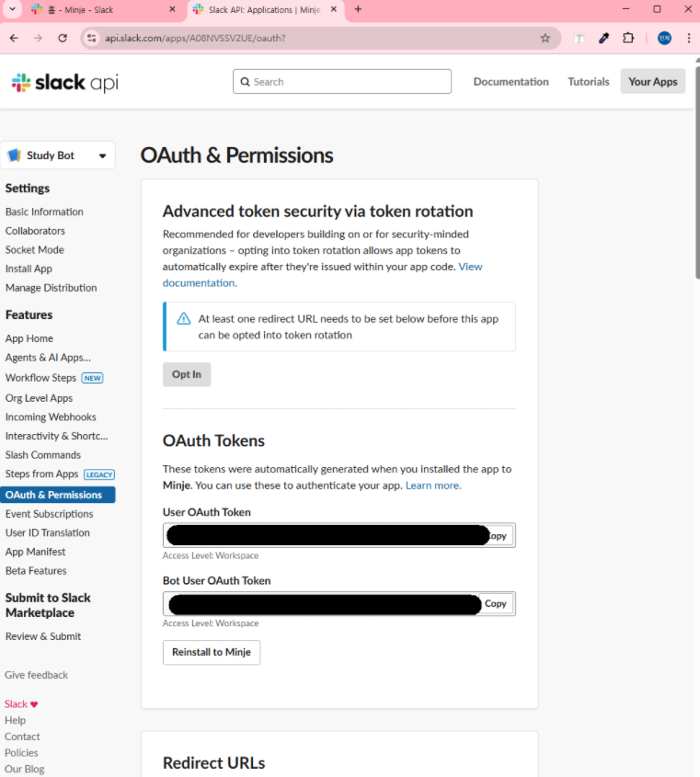This screenshot has height=777, width=700.
Task: Open App Home feature page
Action: point(29,338)
